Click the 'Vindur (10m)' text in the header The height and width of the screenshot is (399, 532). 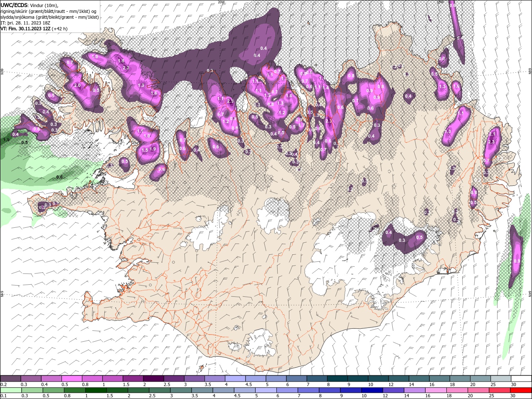44,5
